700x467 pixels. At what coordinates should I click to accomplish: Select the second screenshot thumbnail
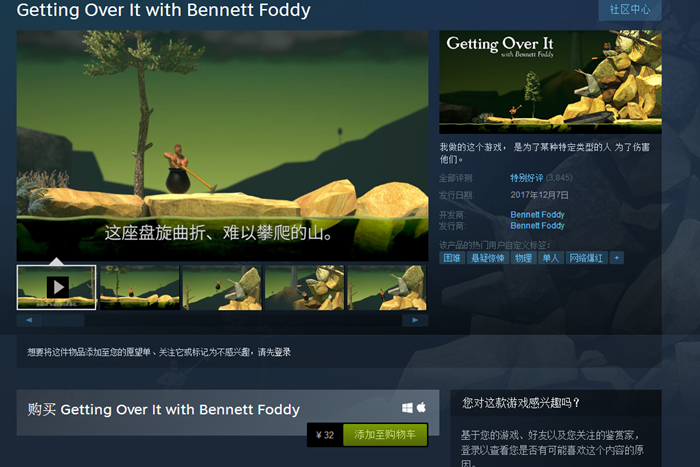pyautogui.click(x=140, y=288)
